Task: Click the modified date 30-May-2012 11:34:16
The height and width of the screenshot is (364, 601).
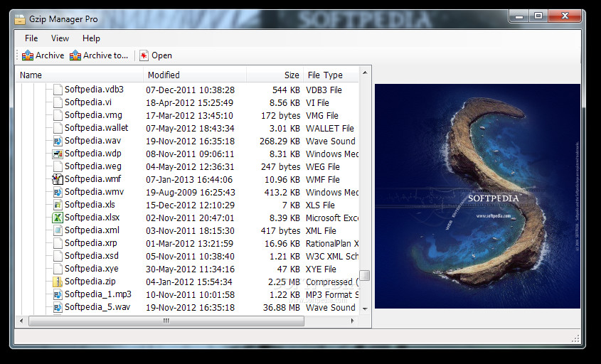Action: coord(190,269)
